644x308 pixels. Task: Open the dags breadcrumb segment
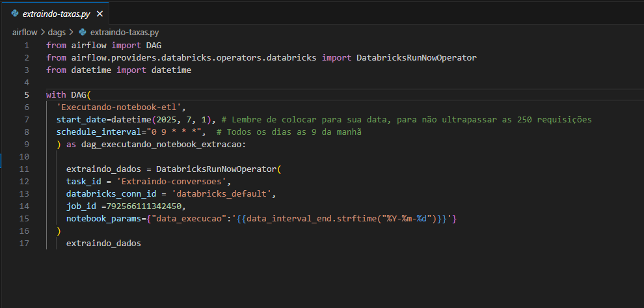pyautogui.click(x=57, y=32)
